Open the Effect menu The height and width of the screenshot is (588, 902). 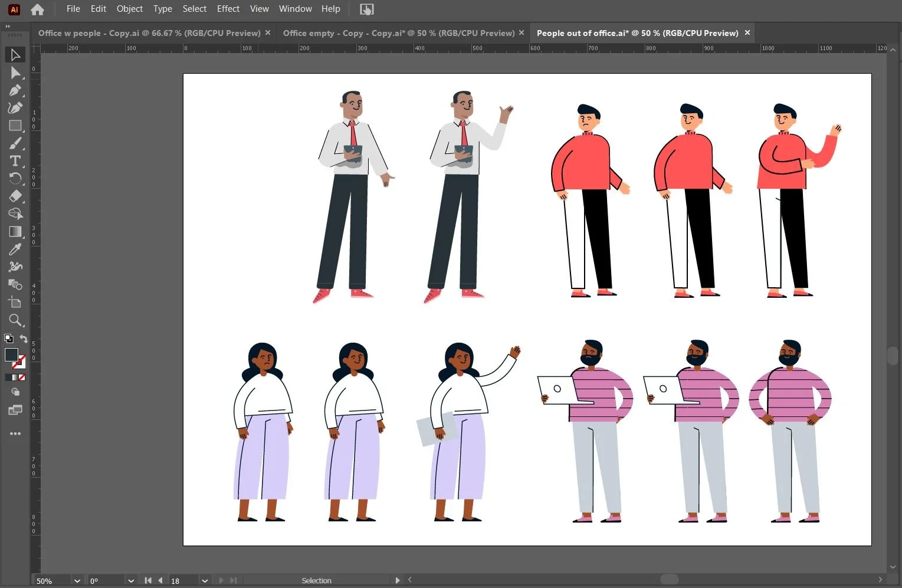point(228,9)
